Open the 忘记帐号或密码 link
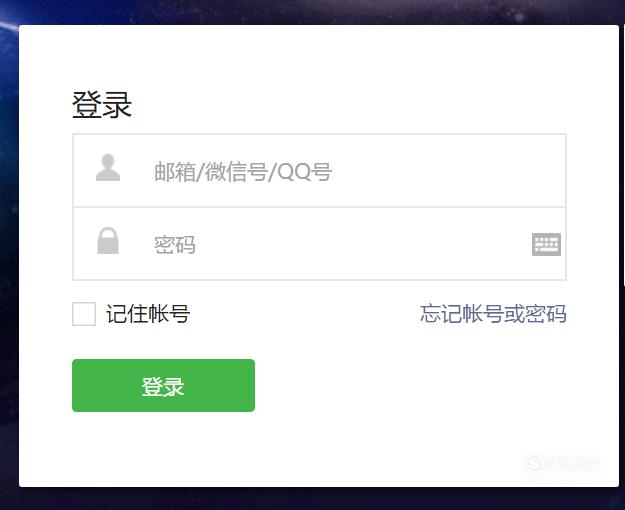 point(493,314)
